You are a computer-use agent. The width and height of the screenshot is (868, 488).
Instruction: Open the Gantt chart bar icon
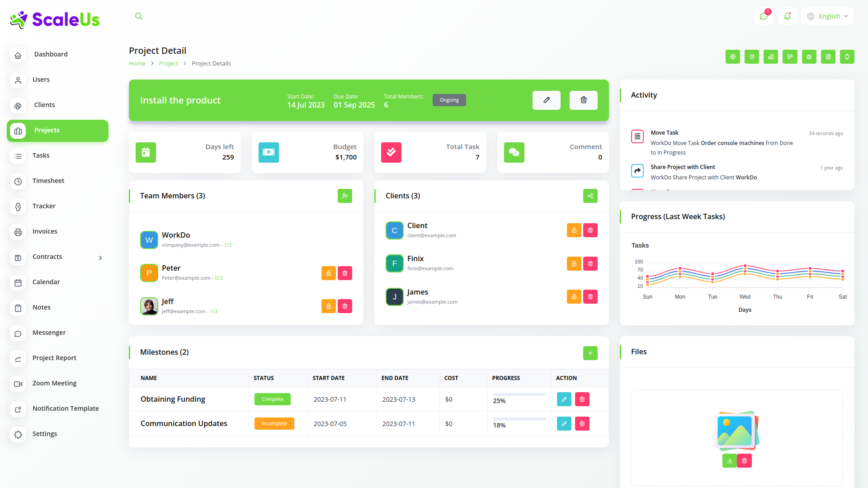coord(771,57)
